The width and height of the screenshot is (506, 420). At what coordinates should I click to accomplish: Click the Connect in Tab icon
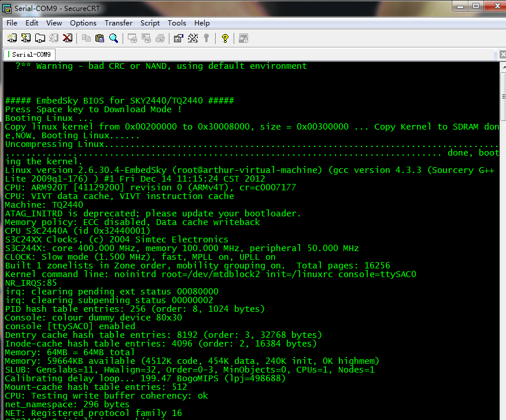[40, 38]
